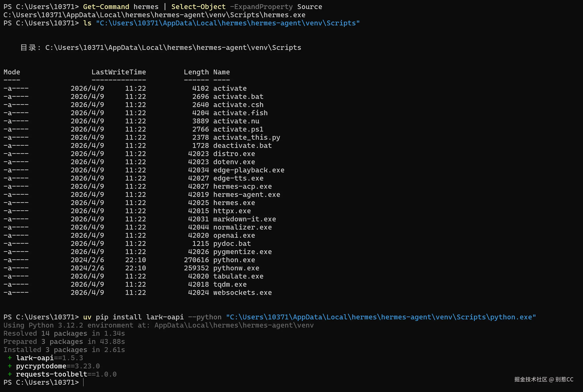This screenshot has height=392, width=583.
Task: Click the Mode column header
Action: 12,72
